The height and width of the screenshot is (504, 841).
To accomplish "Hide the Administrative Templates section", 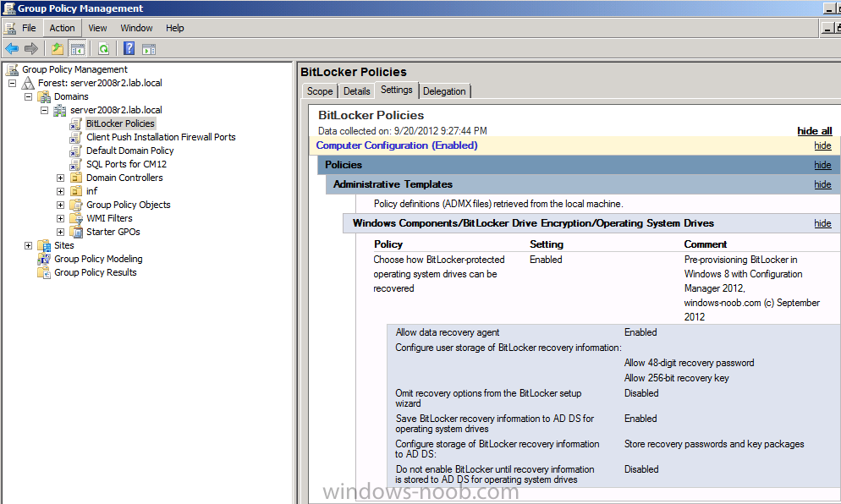I will 822,184.
